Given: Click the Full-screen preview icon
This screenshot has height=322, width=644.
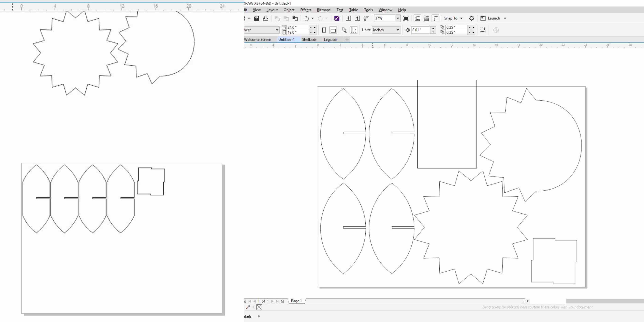Looking at the screenshot, I should [406, 18].
